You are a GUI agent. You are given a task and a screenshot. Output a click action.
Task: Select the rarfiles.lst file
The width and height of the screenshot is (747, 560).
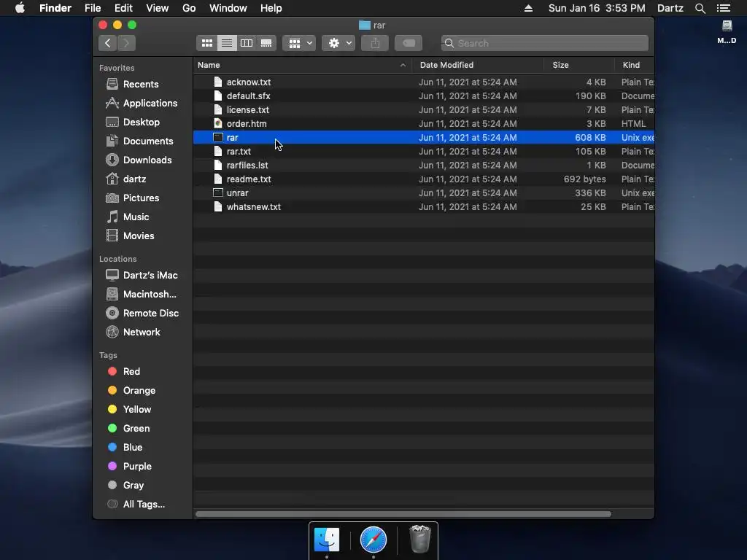[x=424, y=166]
